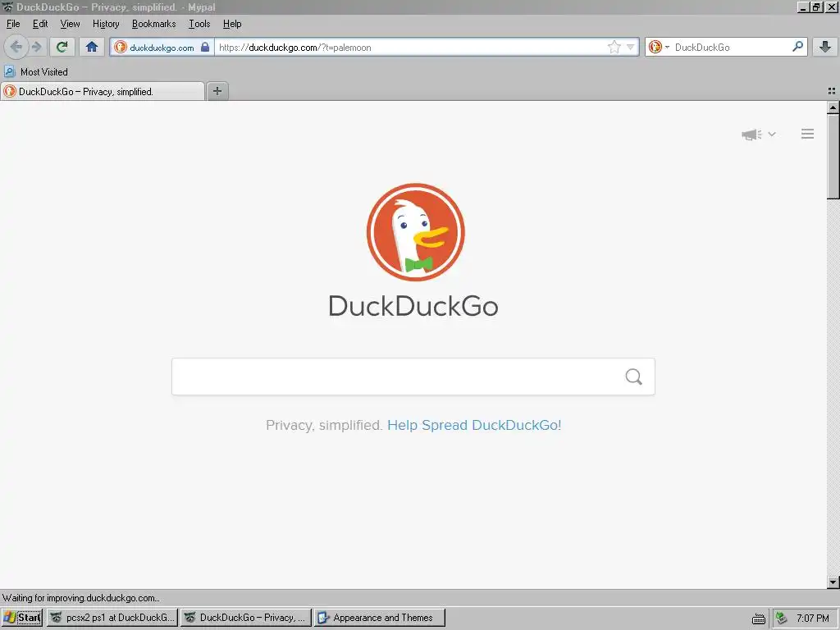Click the DuckDuckGo duck logo

pos(416,232)
